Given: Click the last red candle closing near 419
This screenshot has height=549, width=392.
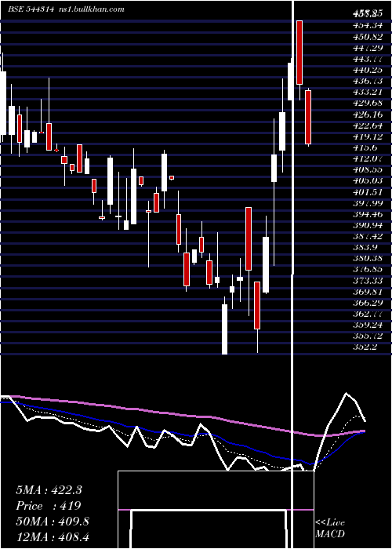Looking at the screenshot, I should point(308,118).
